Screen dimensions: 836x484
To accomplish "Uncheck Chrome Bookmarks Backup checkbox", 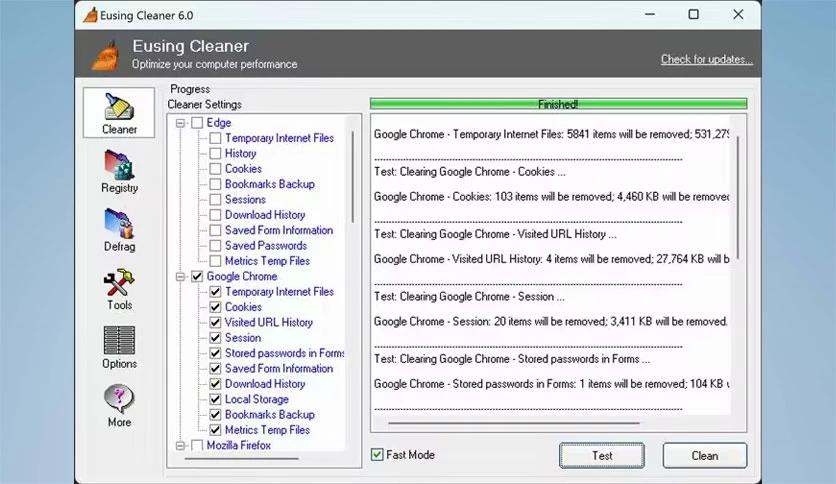I will tap(215, 415).
